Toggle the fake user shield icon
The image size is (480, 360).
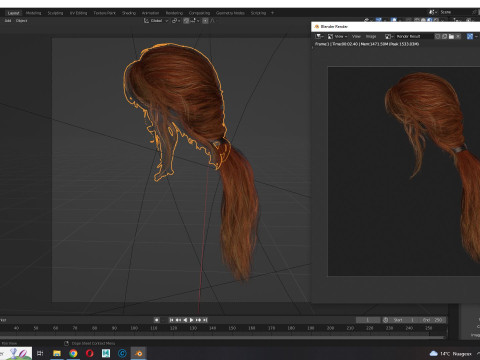pos(438,36)
